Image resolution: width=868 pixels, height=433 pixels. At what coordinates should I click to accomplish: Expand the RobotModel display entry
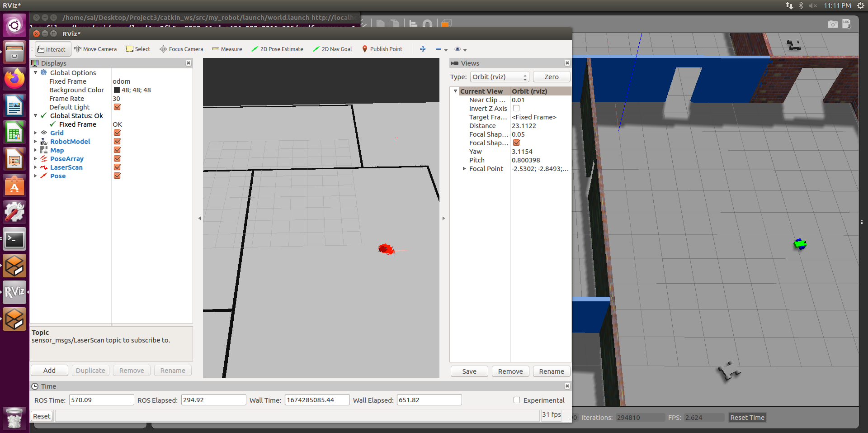point(36,141)
